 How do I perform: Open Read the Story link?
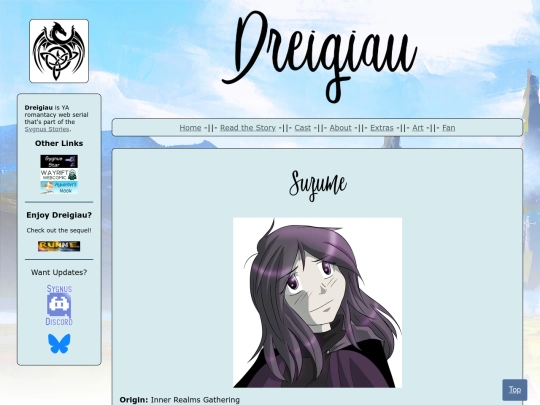point(248,128)
